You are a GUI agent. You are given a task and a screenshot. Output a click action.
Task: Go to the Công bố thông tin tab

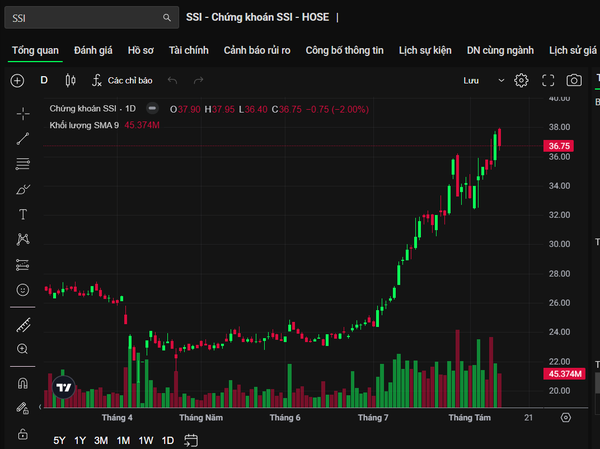pyautogui.click(x=344, y=51)
